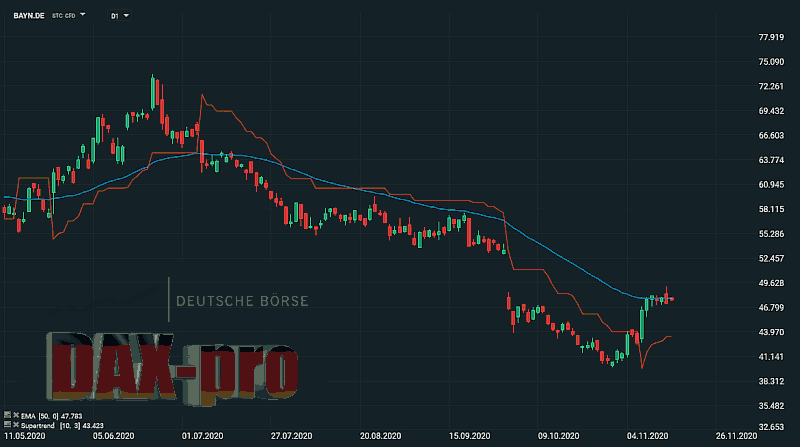Click the 55.286 price axis label
The image size is (800, 447).
[771, 234]
